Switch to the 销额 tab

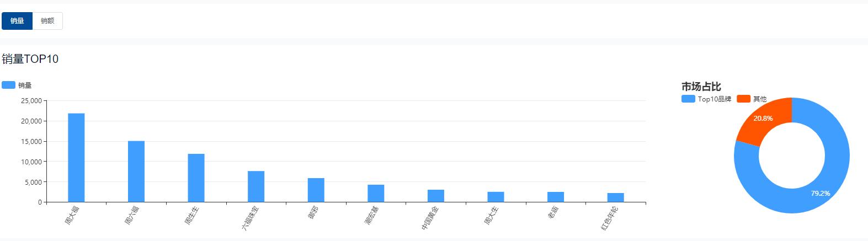47,21
